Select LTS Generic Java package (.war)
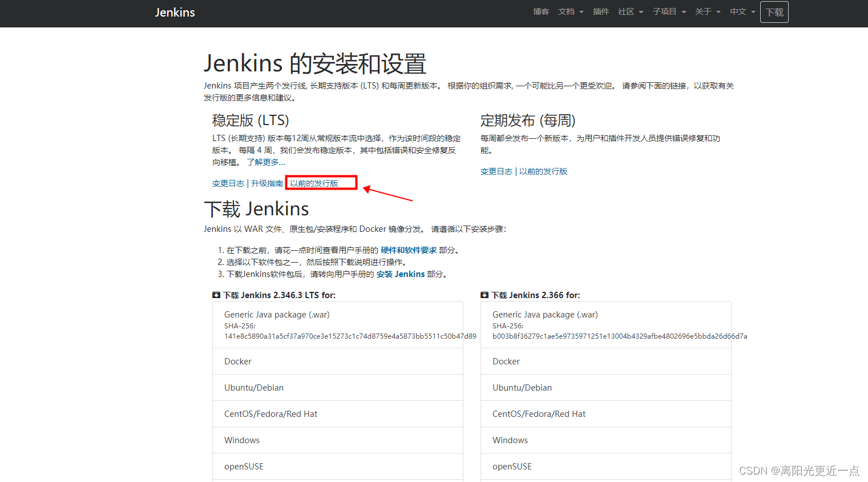 [x=338, y=325]
